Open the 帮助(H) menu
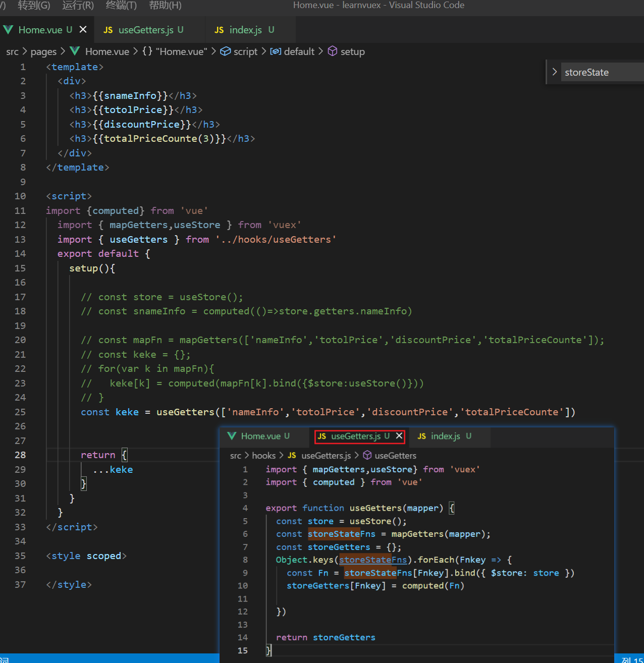The image size is (644, 663). 165,6
